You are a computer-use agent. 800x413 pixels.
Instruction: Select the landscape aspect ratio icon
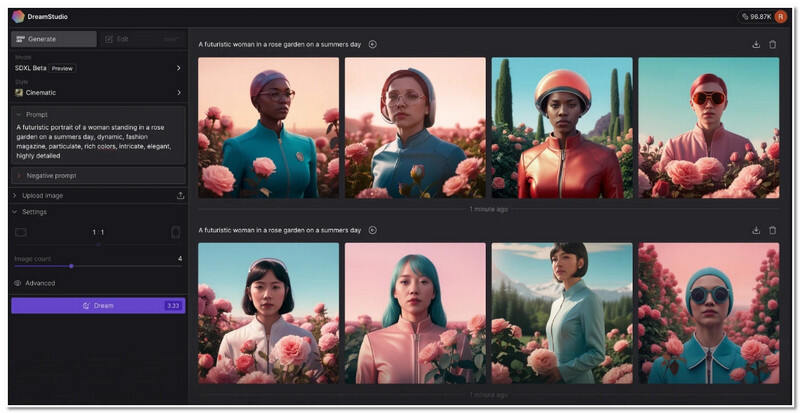(x=21, y=232)
